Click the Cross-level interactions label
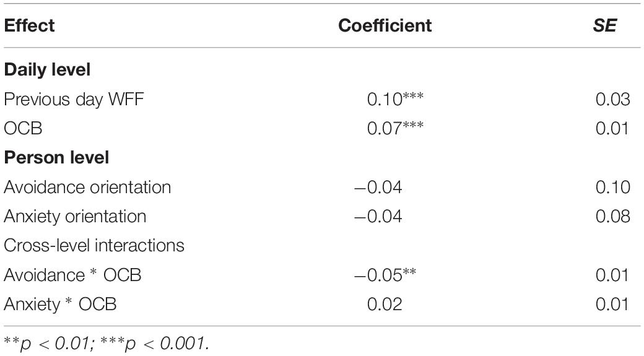The height and width of the screenshot is (356, 644). coord(94,246)
